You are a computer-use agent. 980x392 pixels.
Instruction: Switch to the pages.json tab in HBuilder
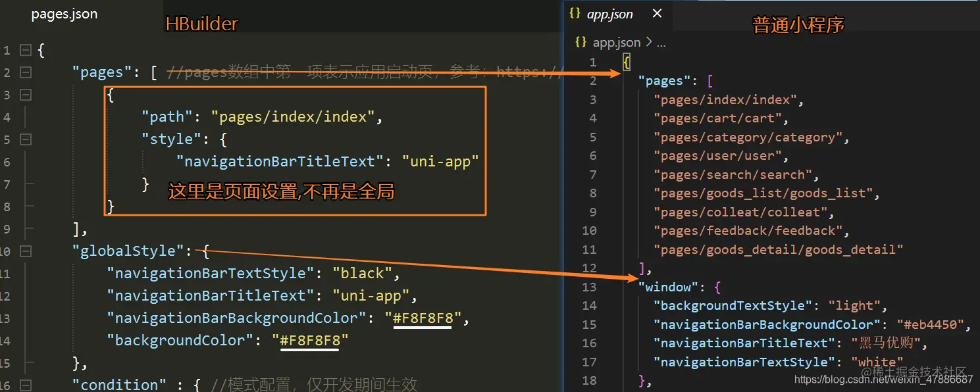click(64, 14)
